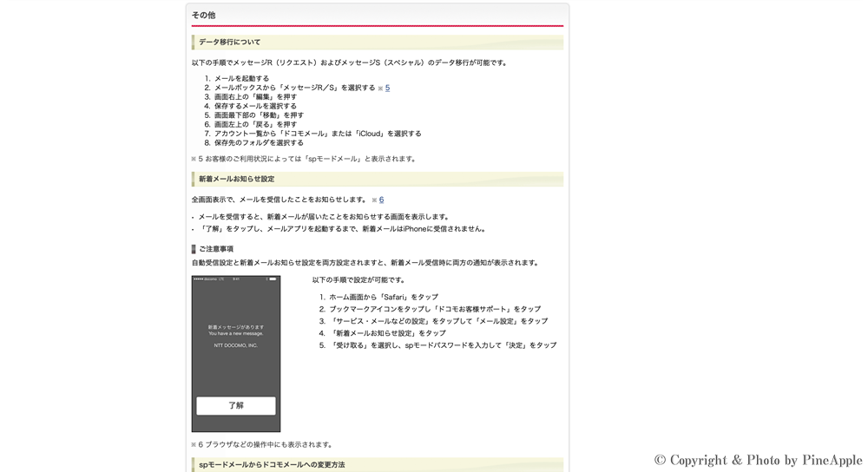This screenshot has height=472, width=868.
Task: Click the ブックマークアイコン step about ドコモお客様サポート
Action: [x=434, y=309]
